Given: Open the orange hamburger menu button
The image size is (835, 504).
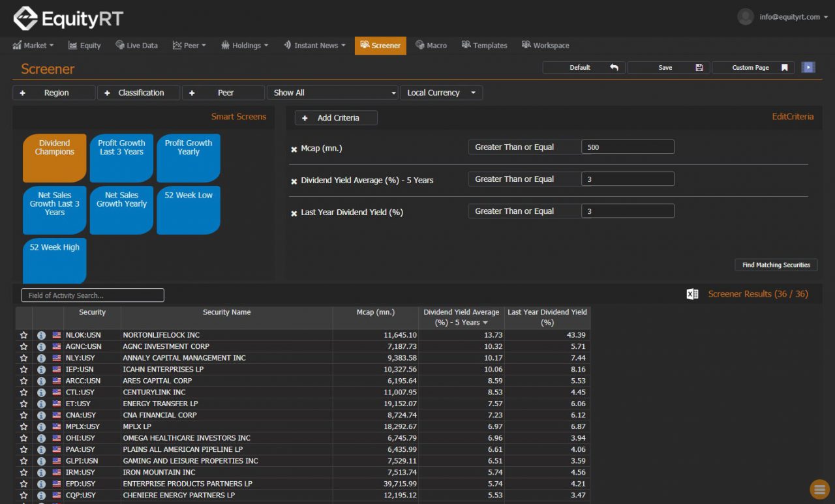Looking at the screenshot, I should pos(819,489).
